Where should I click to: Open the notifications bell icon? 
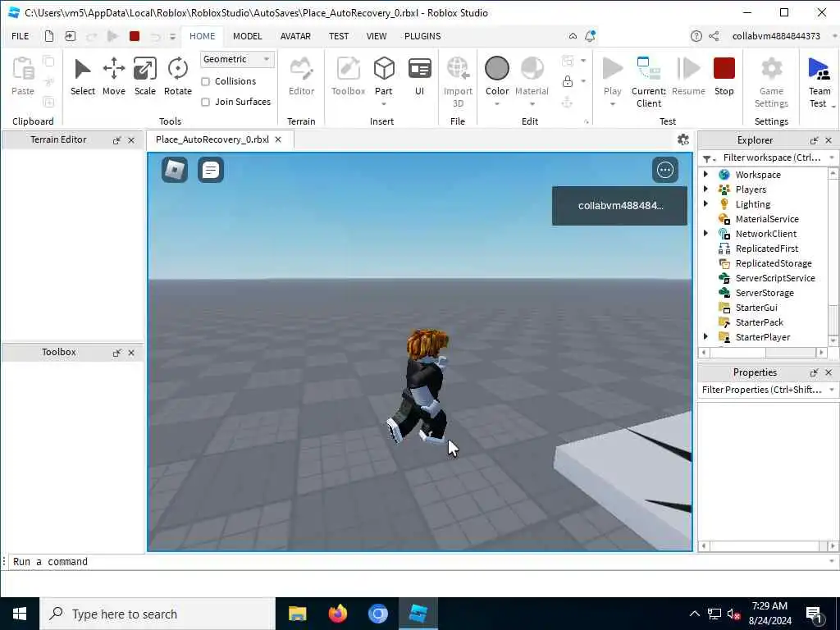(x=590, y=36)
